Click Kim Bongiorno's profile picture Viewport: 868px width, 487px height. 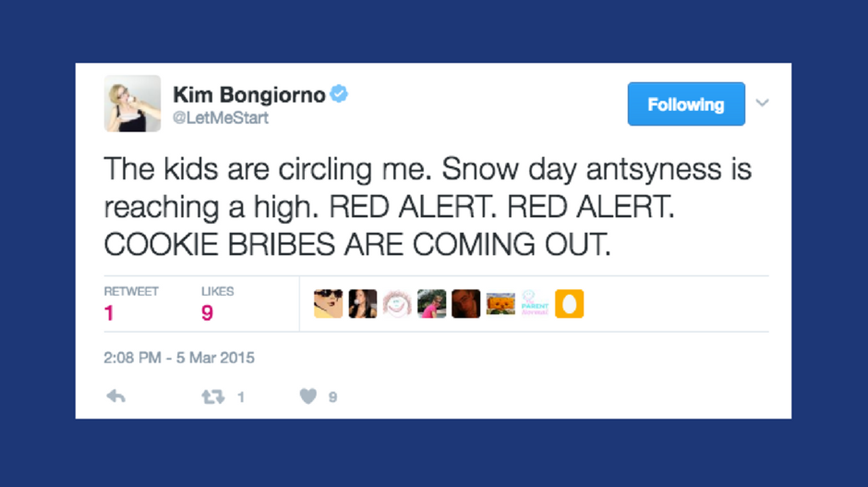[x=132, y=104]
